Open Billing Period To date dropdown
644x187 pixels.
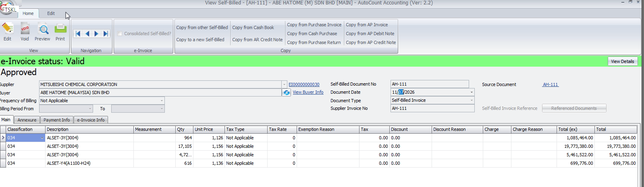(162, 109)
